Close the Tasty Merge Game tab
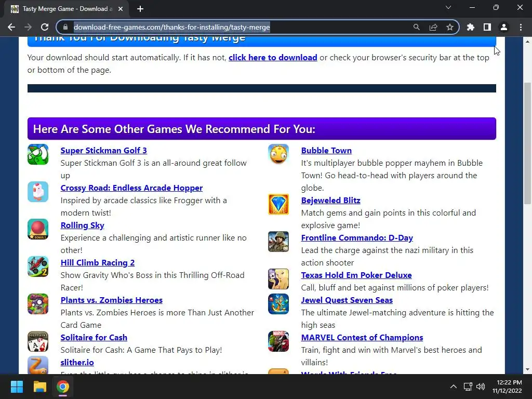Screen dimensions: 532x399 (x=121, y=9)
